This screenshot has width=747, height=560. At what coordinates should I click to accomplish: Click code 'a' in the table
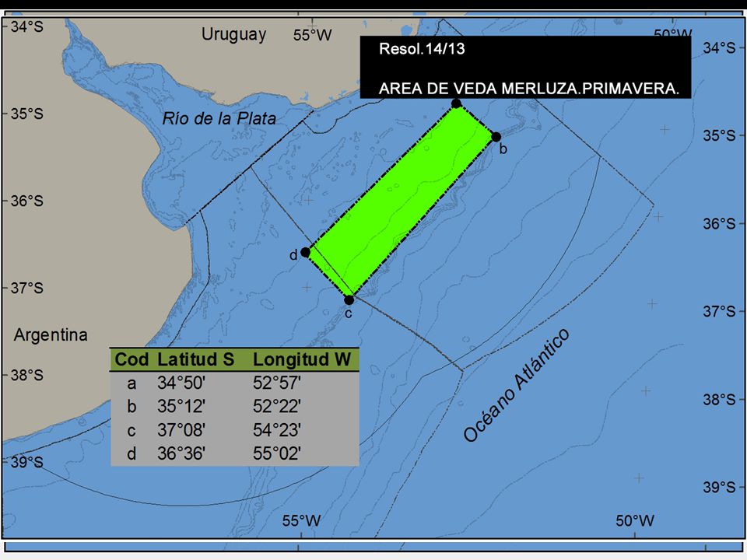click(x=132, y=383)
